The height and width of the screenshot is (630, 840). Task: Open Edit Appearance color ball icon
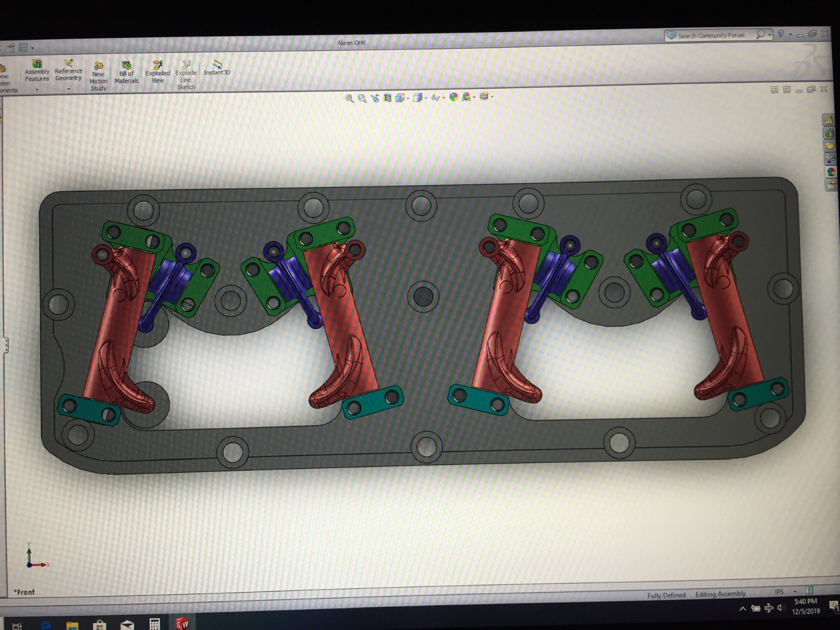coord(454,97)
